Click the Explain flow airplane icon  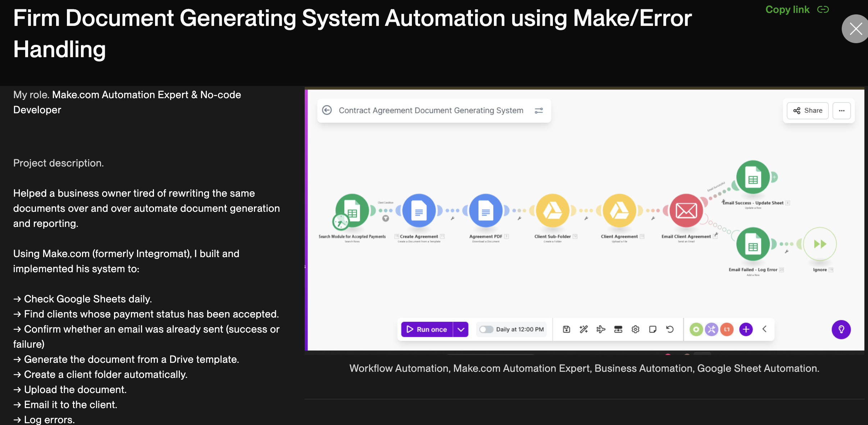click(x=601, y=329)
